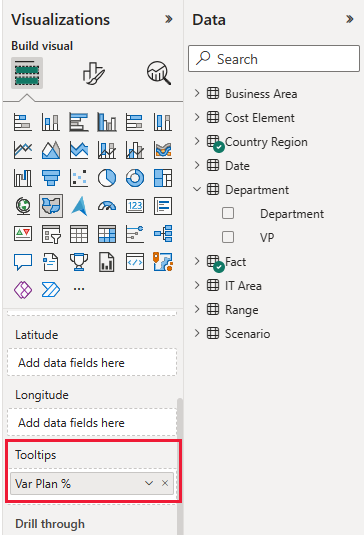
Task: Select the line and stacked column chart
Action: coord(107,150)
